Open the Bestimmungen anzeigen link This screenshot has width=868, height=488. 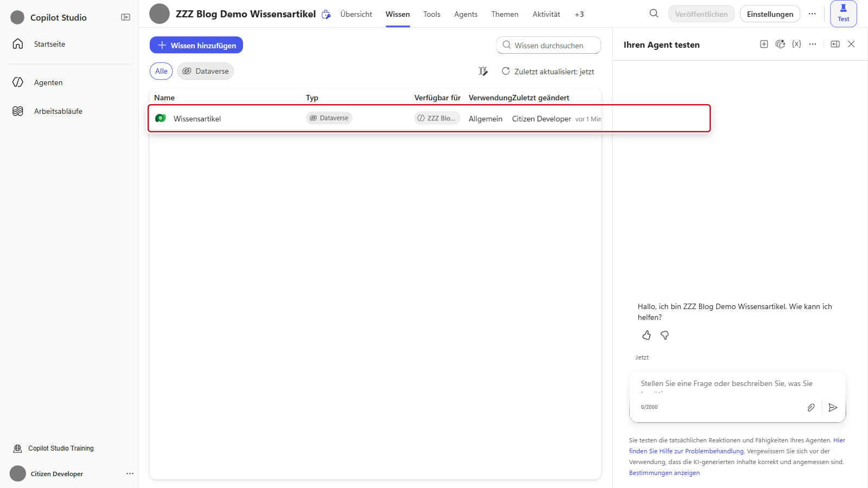664,473
